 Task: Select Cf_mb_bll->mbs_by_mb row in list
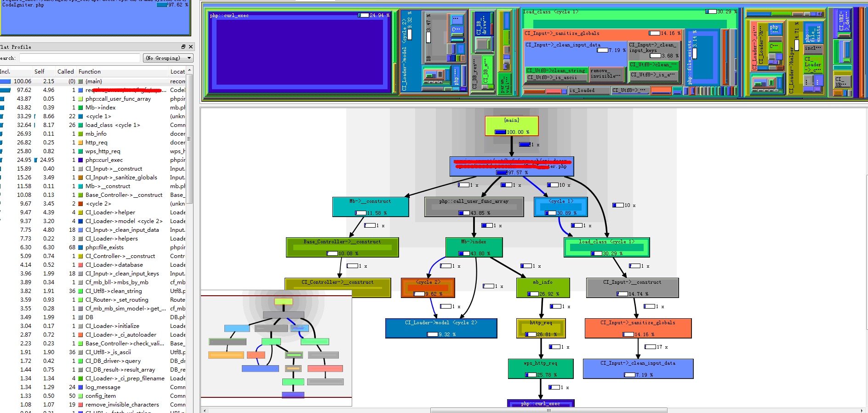coord(93,282)
